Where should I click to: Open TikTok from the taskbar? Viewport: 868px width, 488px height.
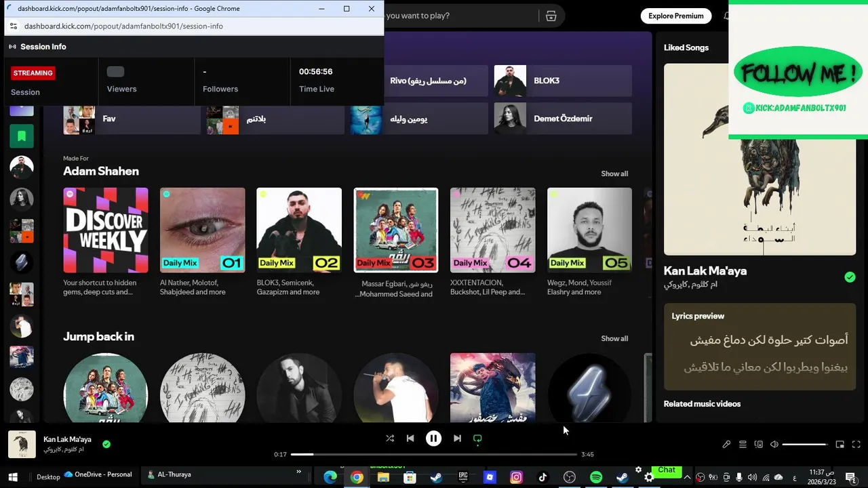542,477
